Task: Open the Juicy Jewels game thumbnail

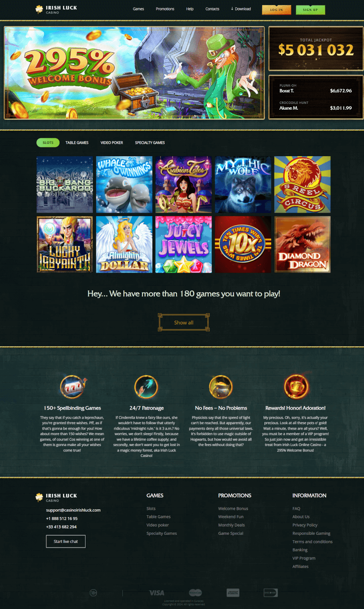Action: pos(183,244)
